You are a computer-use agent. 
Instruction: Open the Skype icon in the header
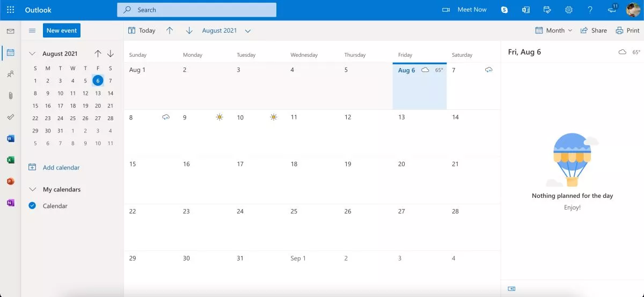(x=504, y=10)
